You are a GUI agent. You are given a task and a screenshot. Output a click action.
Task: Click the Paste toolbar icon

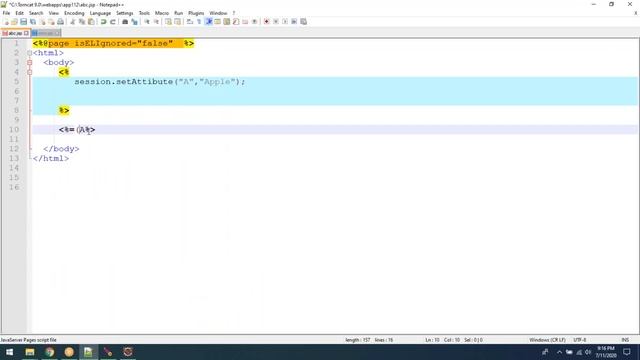pyautogui.click(x=91, y=22)
